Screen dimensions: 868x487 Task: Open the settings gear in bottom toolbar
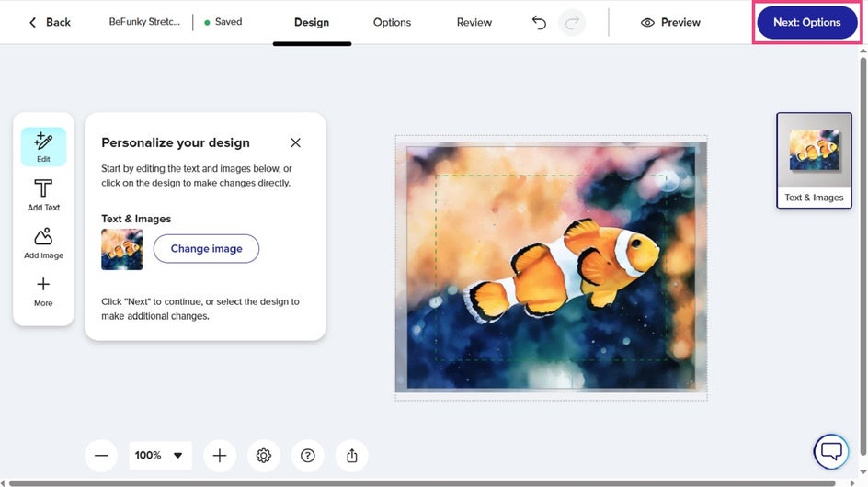click(264, 456)
